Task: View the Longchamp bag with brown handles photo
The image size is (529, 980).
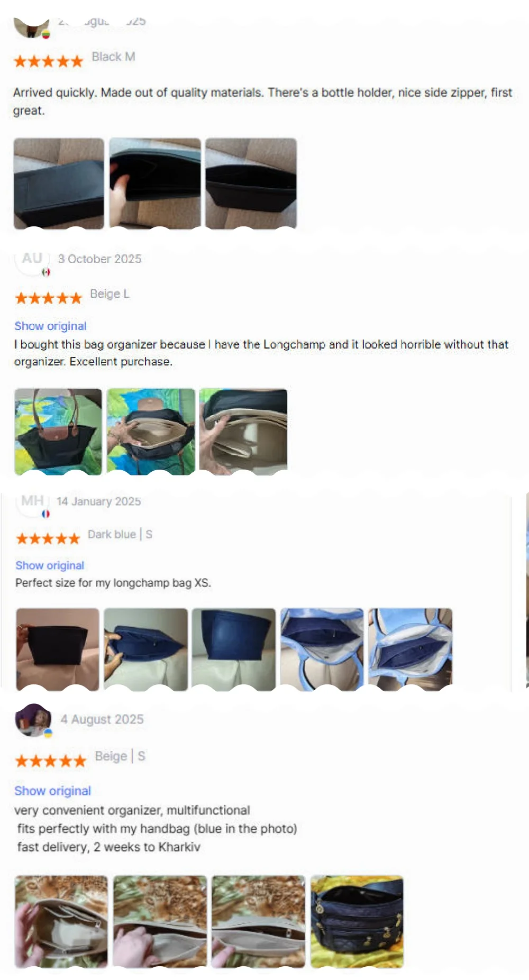Action: tap(58, 432)
